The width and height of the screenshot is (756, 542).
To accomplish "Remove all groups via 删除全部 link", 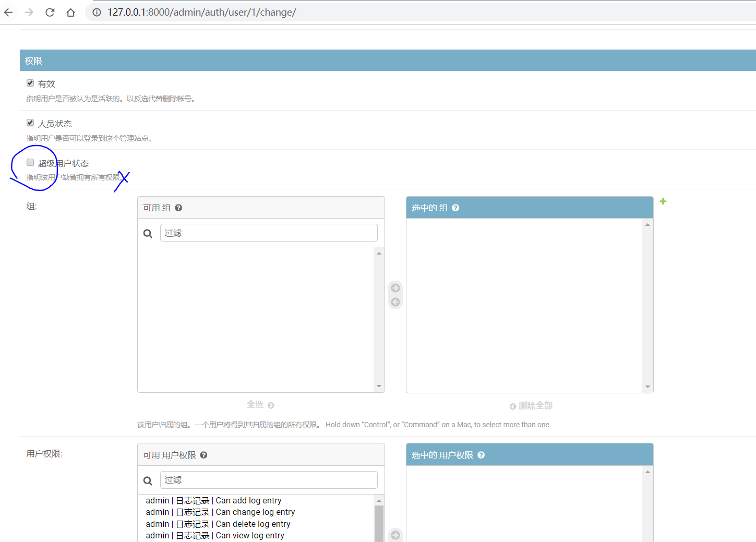I will point(531,406).
